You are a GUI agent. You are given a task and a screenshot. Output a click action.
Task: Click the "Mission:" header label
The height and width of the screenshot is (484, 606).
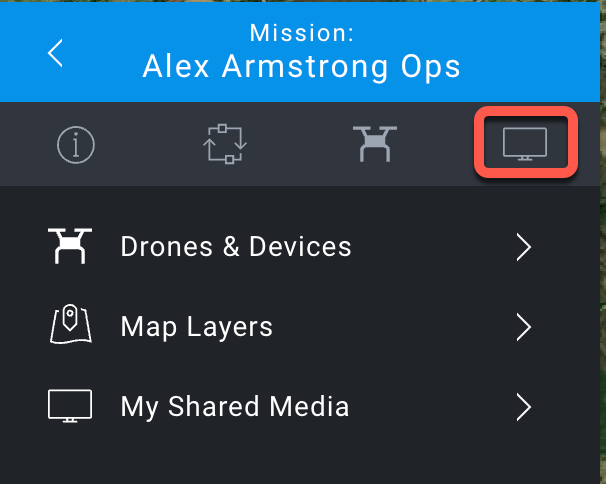pos(301,33)
